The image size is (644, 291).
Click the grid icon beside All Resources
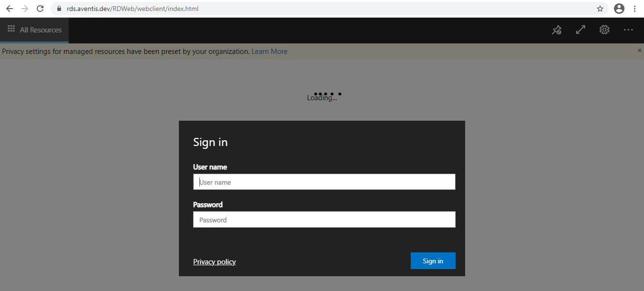pos(11,29)
